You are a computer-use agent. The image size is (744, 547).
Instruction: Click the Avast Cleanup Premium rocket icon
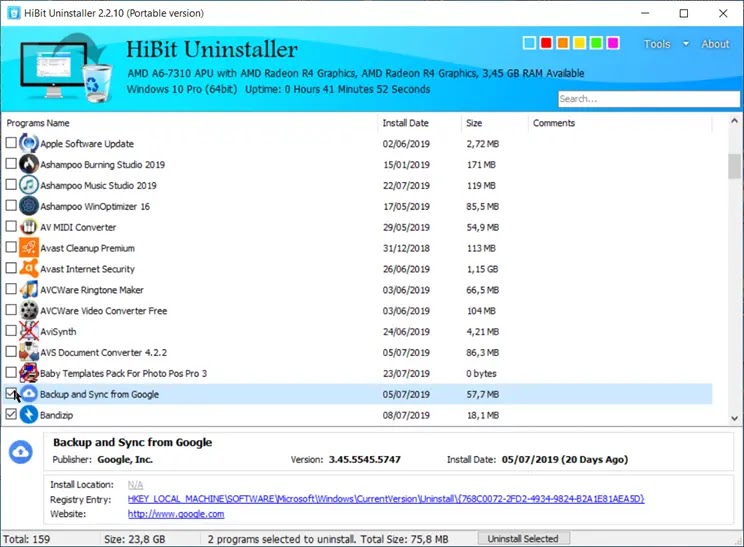coord(29,247)
